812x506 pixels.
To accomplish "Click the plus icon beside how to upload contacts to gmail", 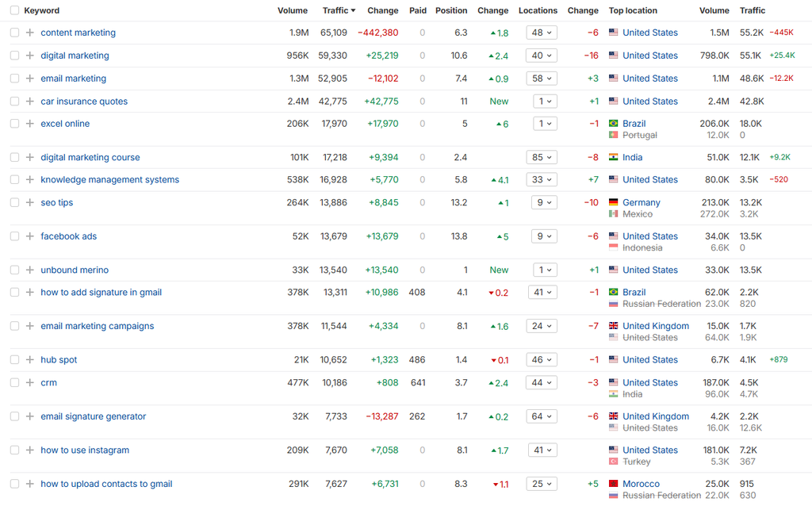I will pyautogui.click(x=30, y=483).
